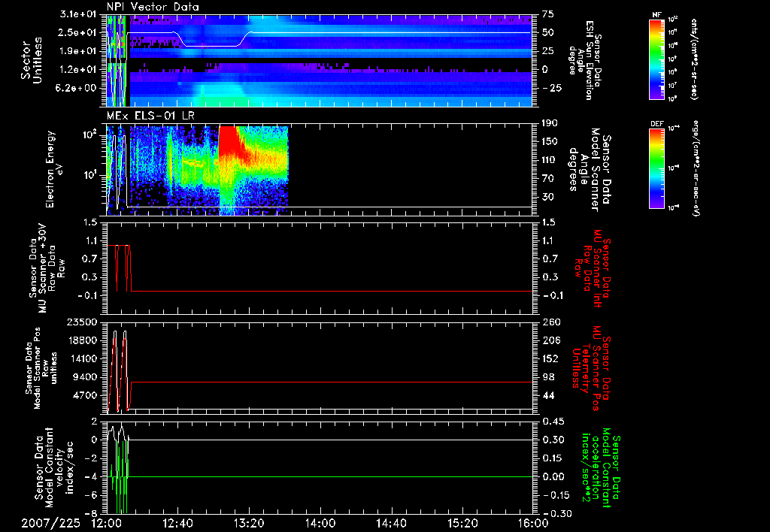This screenshot has width=770, height=532.
Task: Click the 110 scanner angle tick label
Action: click(550, 160)
